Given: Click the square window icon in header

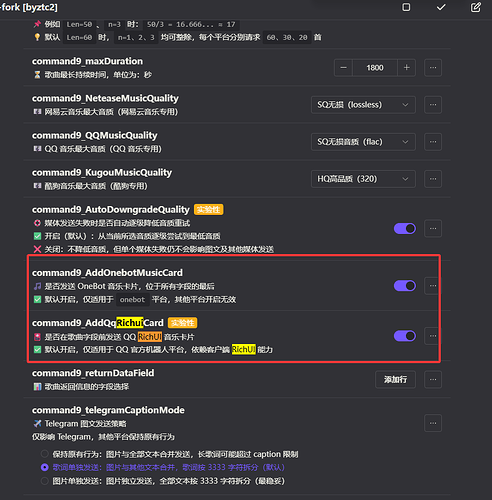Looking at the screenshot, I should coord(406,7).
